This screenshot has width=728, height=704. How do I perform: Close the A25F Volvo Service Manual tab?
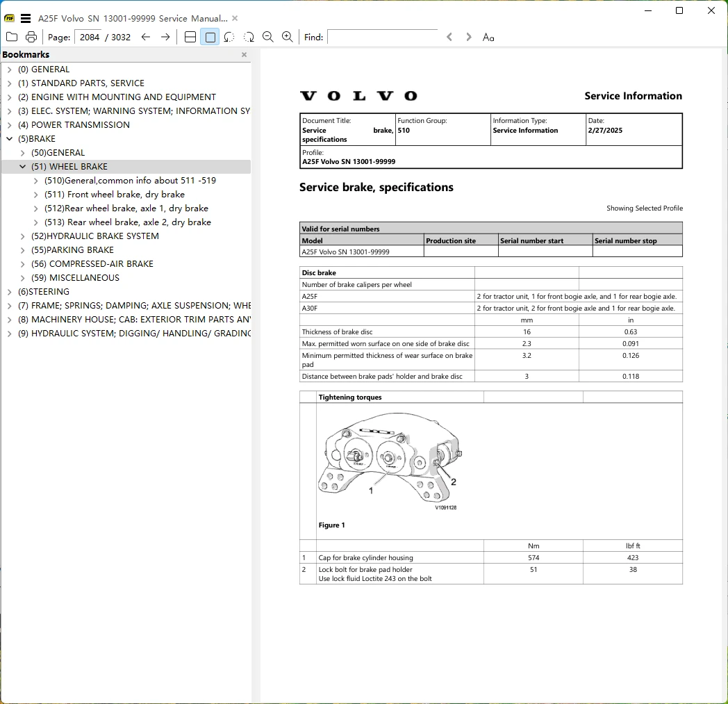pyautogui.click(x=235, y=19)
